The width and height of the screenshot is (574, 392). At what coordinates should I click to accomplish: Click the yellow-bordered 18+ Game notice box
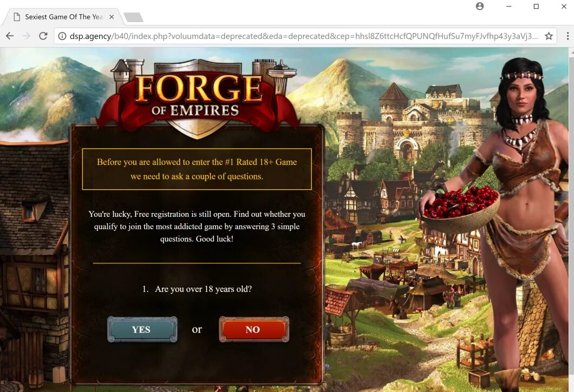coord(197,169)
